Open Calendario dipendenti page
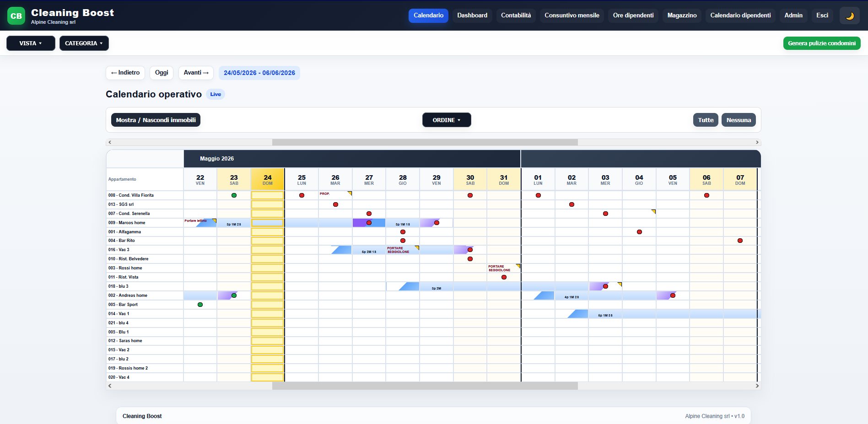This screenshot has height=424, width=868. point(740,16)
